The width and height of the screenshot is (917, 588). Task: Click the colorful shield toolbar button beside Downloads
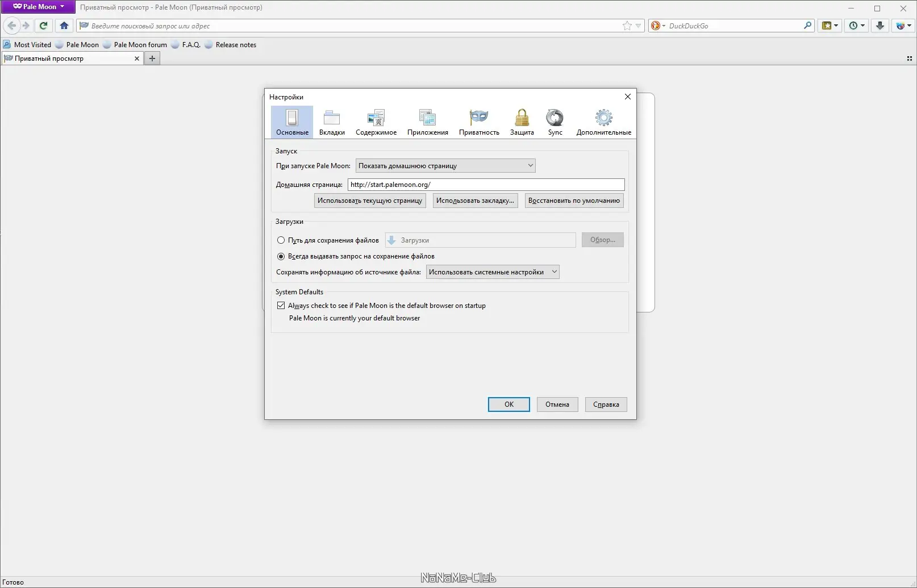point(903,26)
